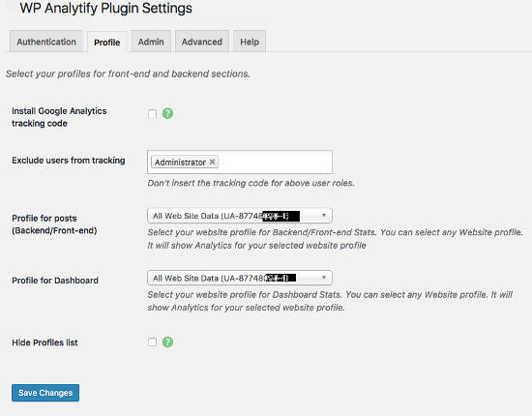Click the 'Hide Profiles list' label
This screenshot has width=532, height=416.
pos(44,342)
